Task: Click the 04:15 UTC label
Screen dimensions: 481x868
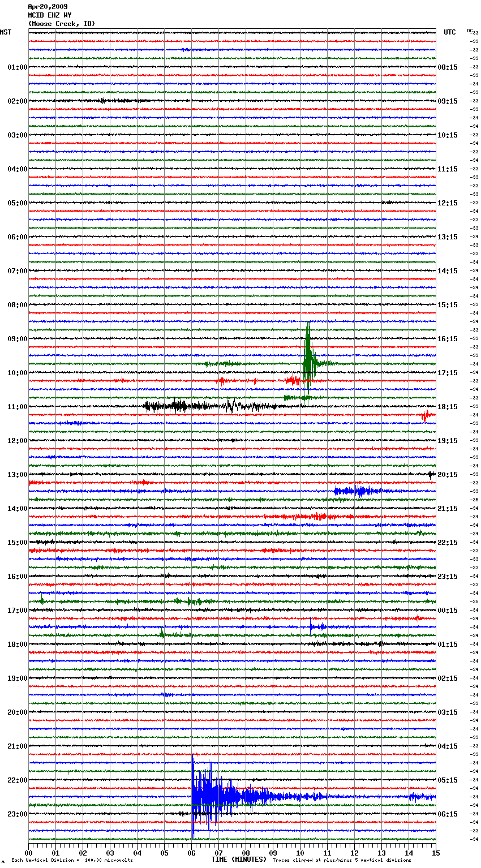Action: tap(448, 746)
